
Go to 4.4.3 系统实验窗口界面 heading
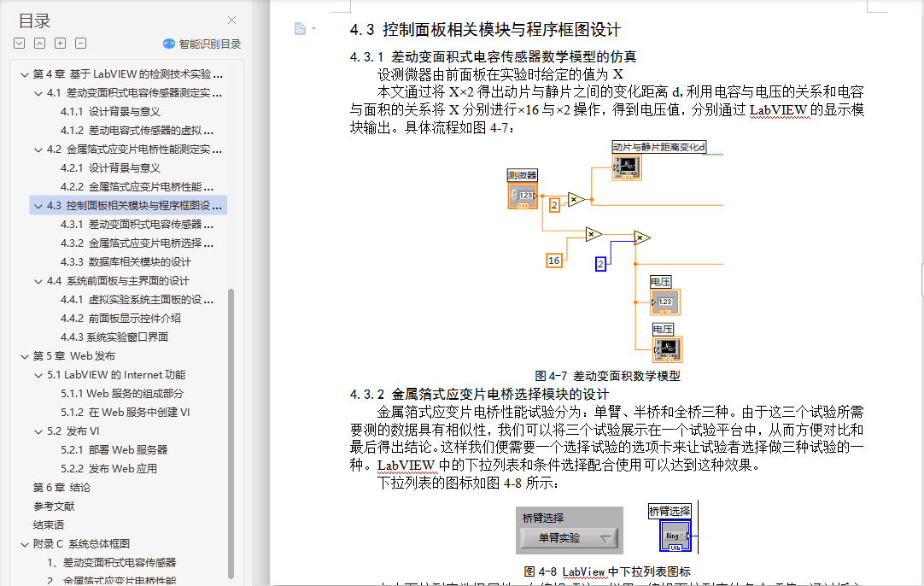(x=114, y=337)
